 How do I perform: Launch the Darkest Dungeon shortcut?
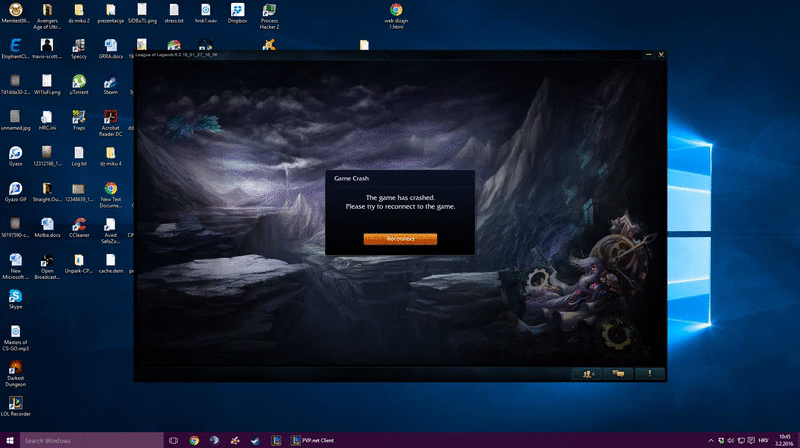[15, 373]
